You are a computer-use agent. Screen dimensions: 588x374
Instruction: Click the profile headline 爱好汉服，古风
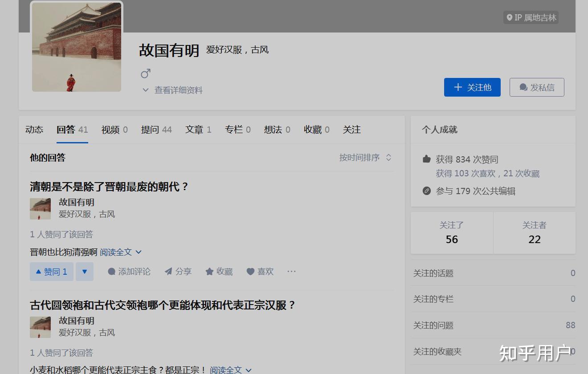coord(237,50)
